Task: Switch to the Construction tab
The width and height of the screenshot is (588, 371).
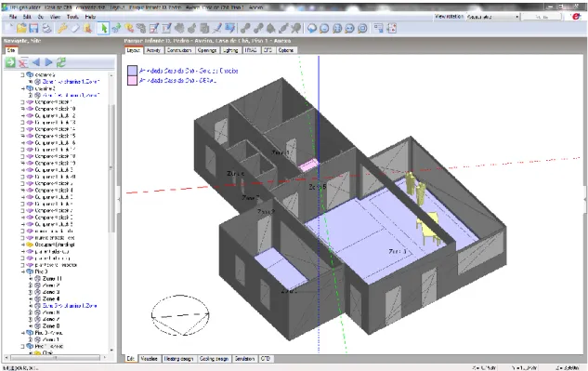Action: (179, 50)
